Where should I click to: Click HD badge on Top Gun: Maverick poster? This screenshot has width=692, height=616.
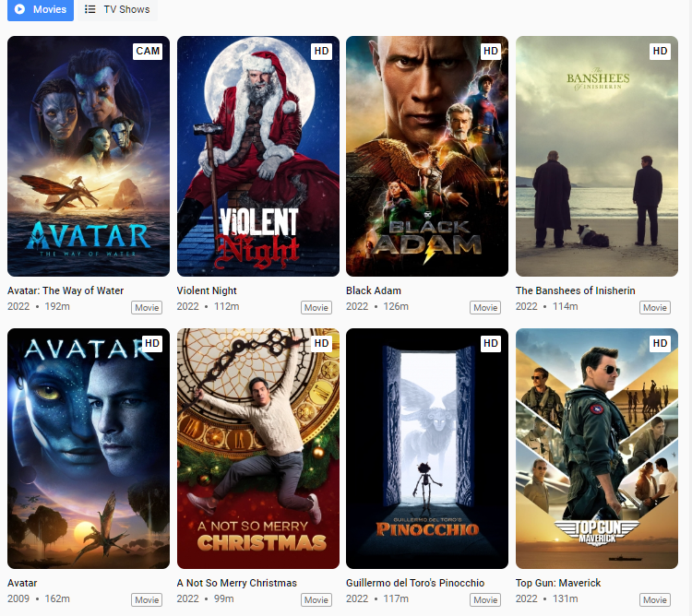tap(661, 343)
